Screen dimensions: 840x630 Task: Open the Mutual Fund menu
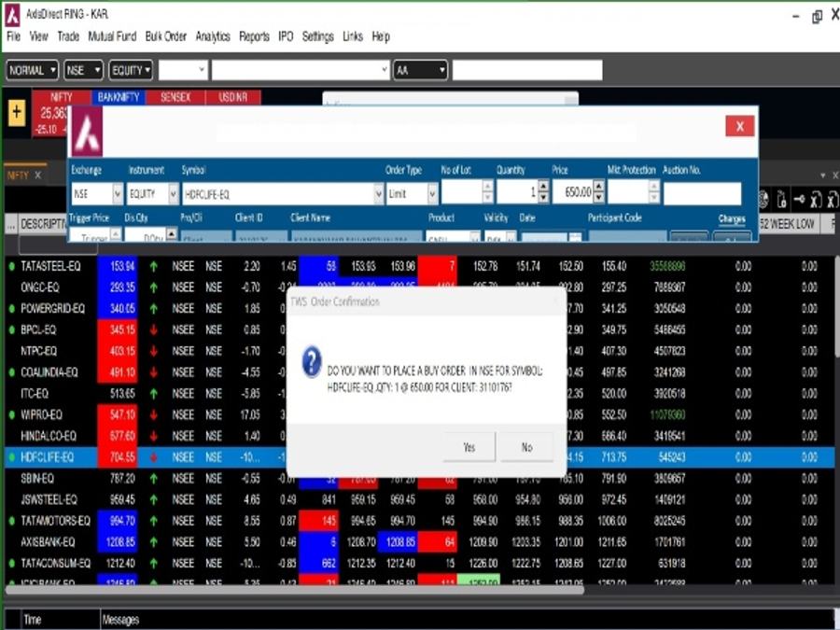[113, 36]
